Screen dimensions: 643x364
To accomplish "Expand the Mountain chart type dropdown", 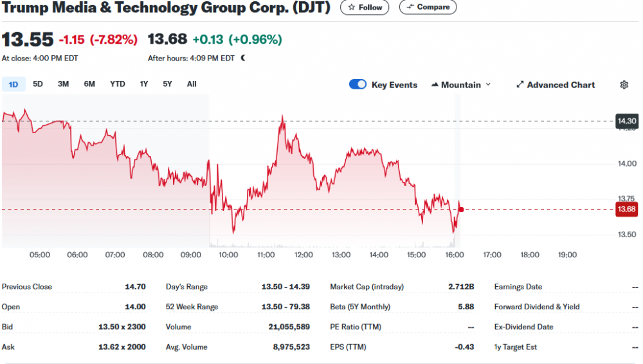I will (461, 85).
